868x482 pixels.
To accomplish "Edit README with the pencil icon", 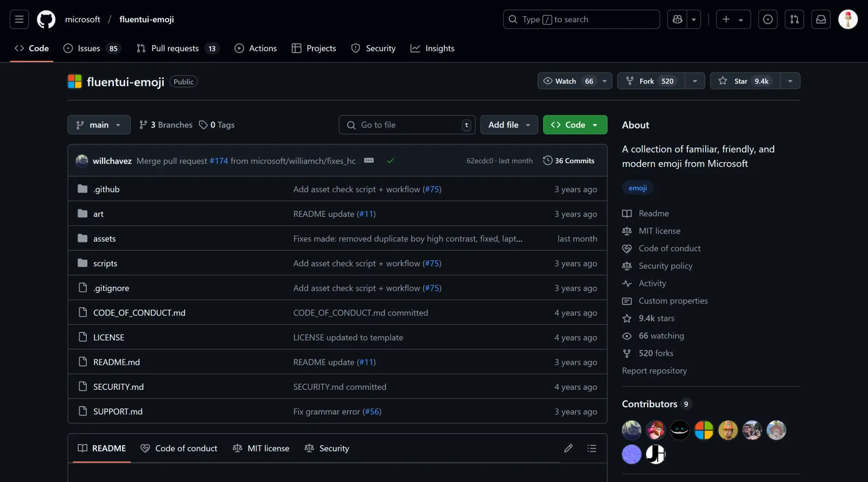I will pyautogui.click(x=568, y=448).
